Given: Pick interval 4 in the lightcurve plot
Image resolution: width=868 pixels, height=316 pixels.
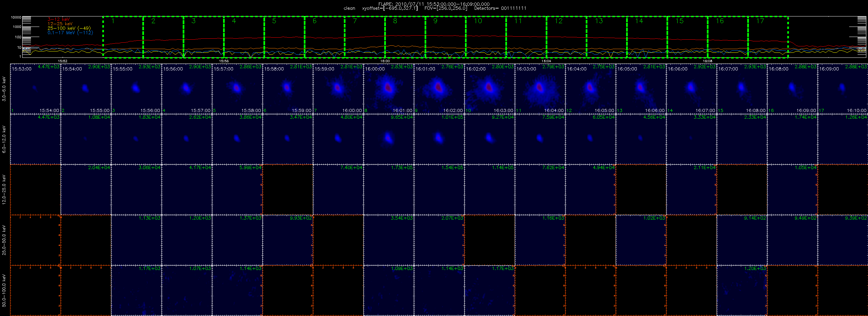Looking at the screenshot, I should pyautogui.click(x=244, y=37).
